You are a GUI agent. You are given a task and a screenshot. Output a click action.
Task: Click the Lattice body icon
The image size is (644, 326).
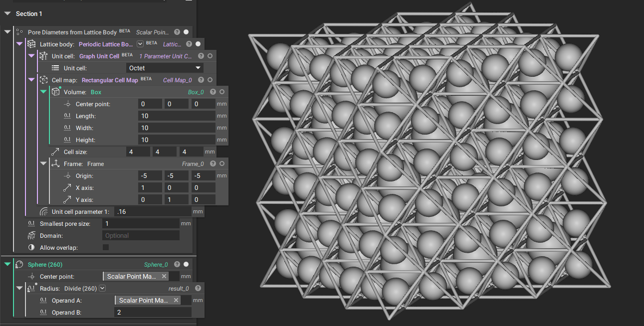(31, 44)
